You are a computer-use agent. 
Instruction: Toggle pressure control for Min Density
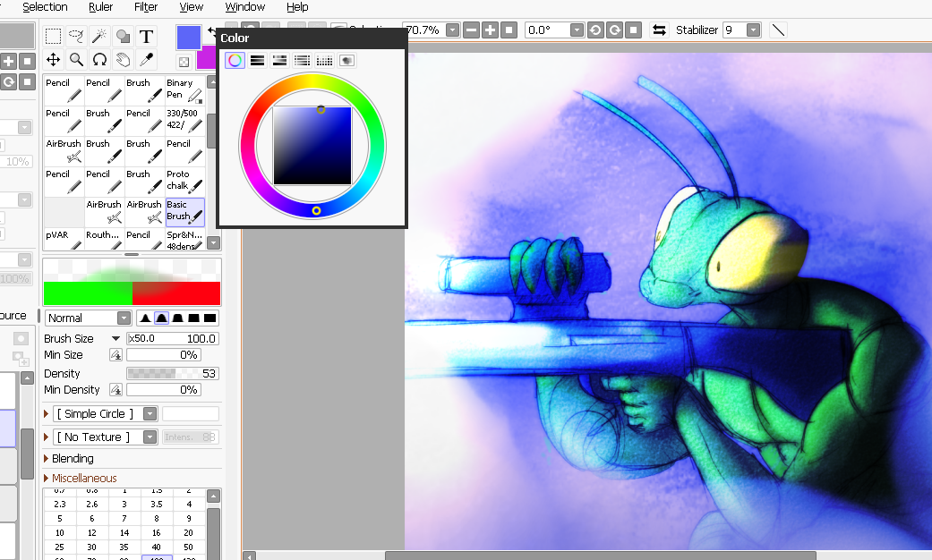click(x=115, y=390)
